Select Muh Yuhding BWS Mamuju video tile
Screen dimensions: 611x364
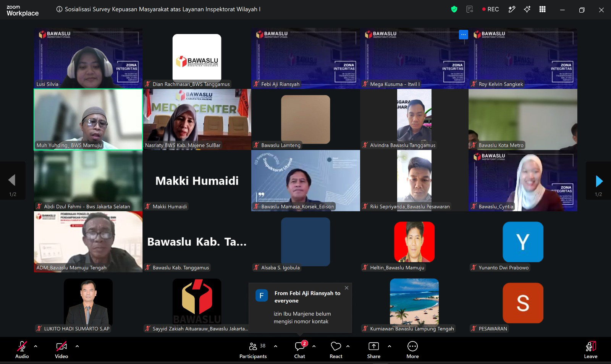tap(88, 120)
